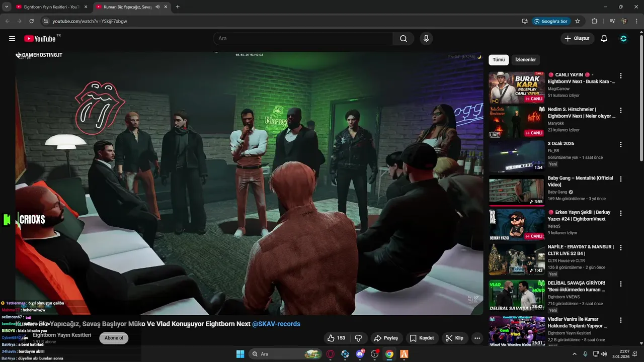Open site information icon in address bar
Screen dimensions: 644x362
45,21
